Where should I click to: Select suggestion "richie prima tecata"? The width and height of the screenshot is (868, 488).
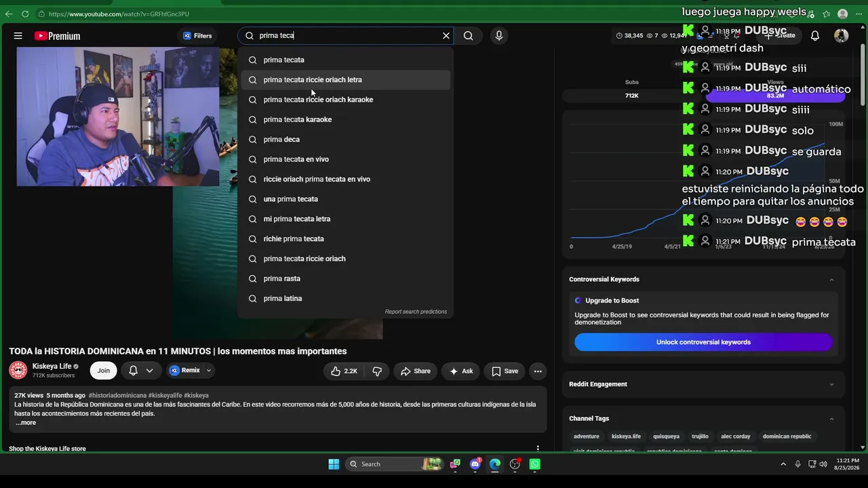pyautogui.click(x=346, y=239)
